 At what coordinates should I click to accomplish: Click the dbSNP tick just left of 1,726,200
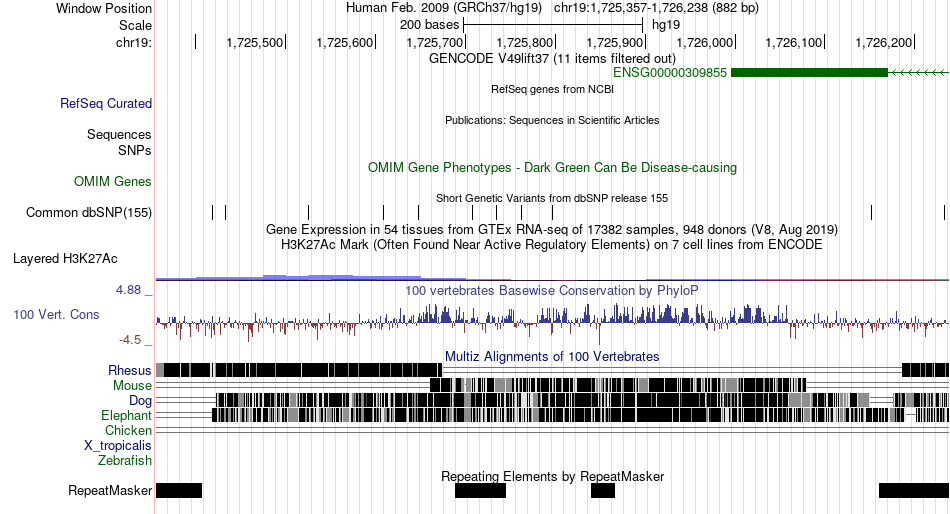(x=871, y=212)
